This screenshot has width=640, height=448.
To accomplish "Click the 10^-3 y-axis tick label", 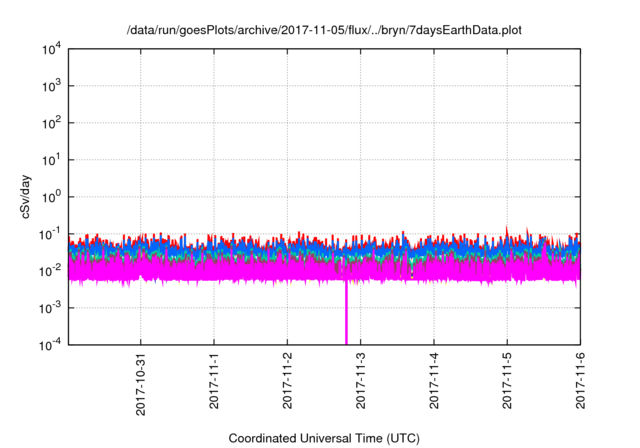I will click(51, 308).
